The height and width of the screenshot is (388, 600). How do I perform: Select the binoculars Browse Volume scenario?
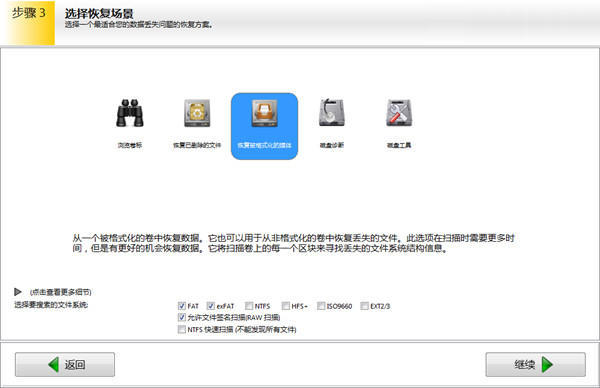click(130, 124)
